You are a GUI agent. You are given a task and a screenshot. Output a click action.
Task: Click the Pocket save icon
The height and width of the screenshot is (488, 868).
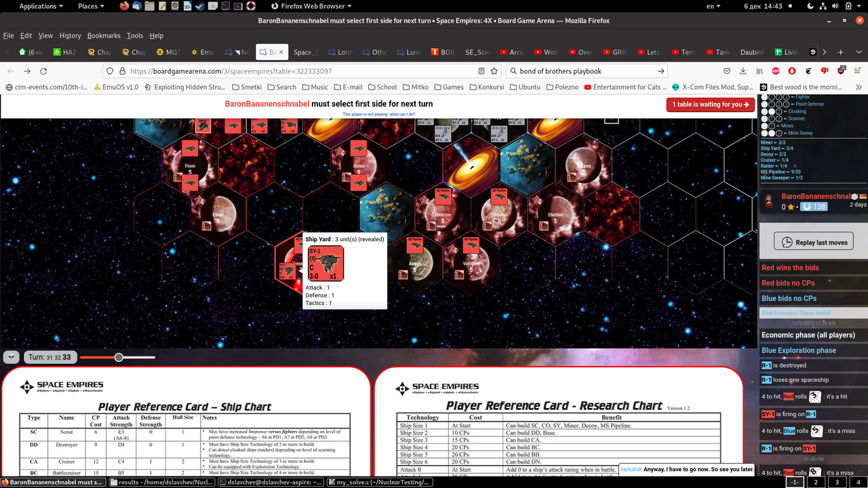[x=727, y=70]
